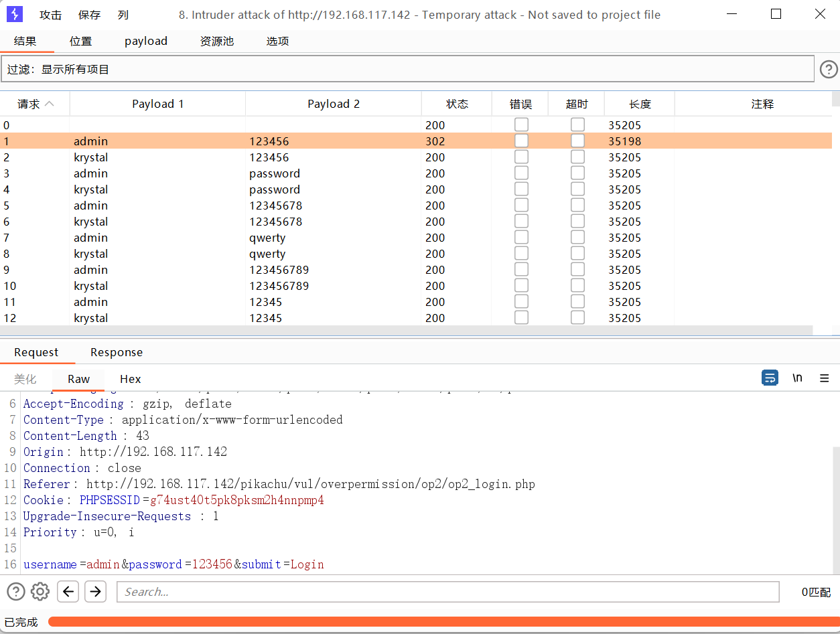Toggle 错误 checkbox in request 3 row

click(521, 173)
